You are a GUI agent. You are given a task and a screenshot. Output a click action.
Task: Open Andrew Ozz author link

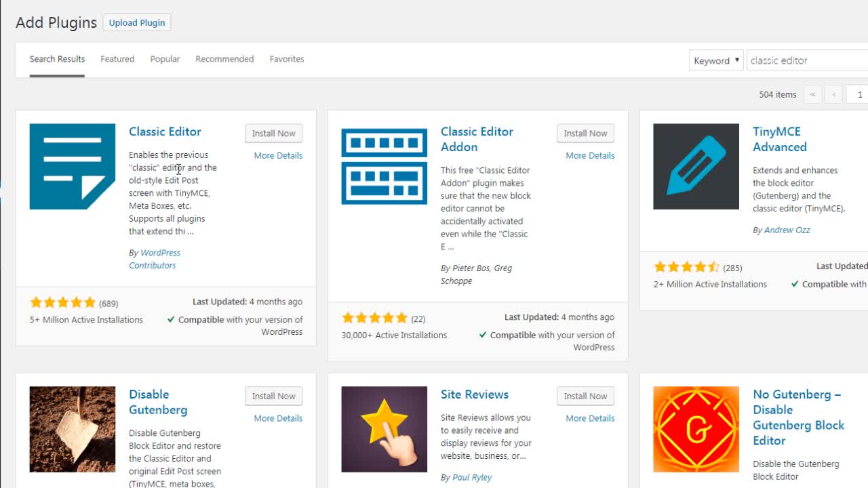coord(787,230)
